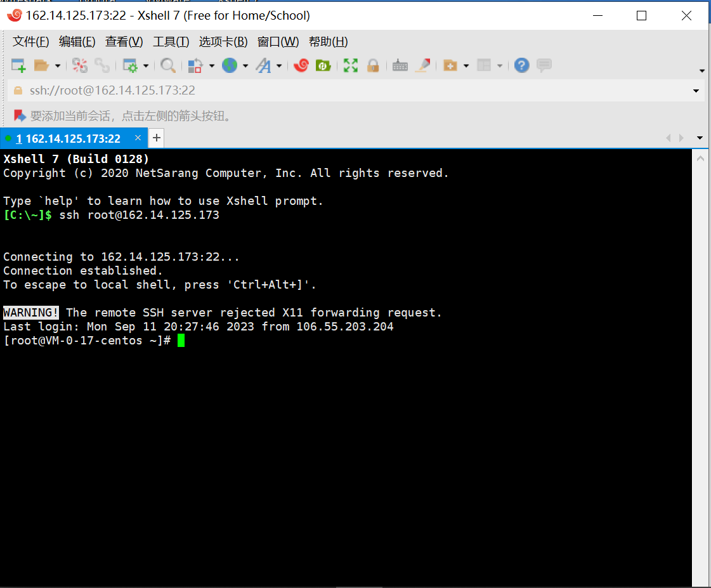Open the 编辑(E) menu

coord(77,42)
